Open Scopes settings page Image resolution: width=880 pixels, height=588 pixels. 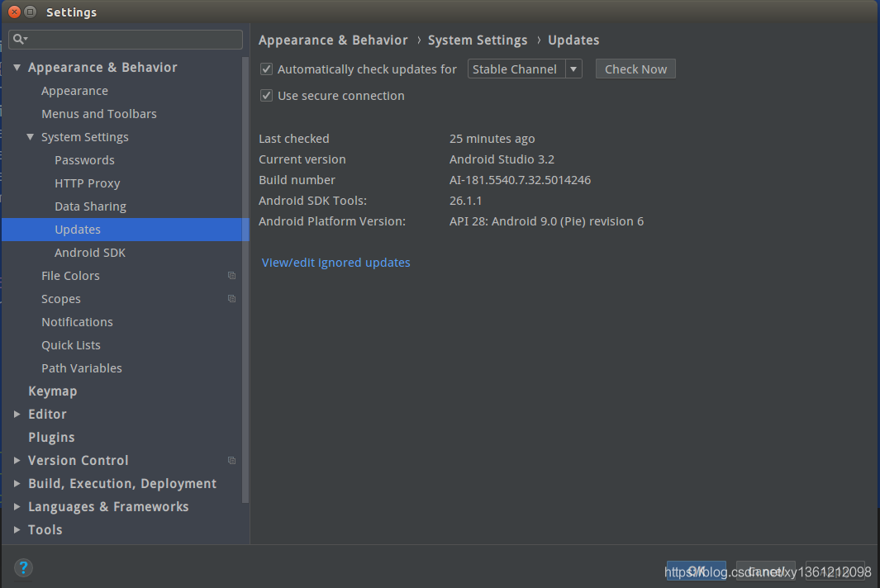click(60, 298)
